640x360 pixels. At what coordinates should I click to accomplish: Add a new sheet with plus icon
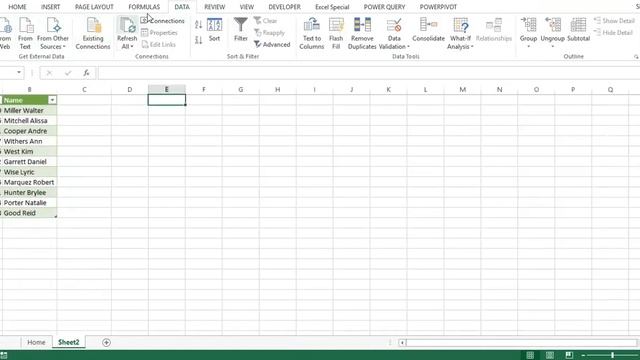point(106,342)
